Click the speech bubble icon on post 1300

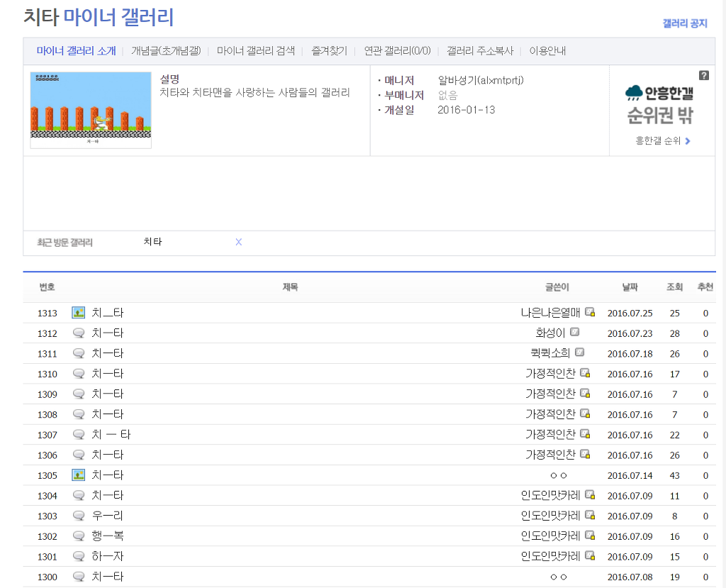[79, 577]
